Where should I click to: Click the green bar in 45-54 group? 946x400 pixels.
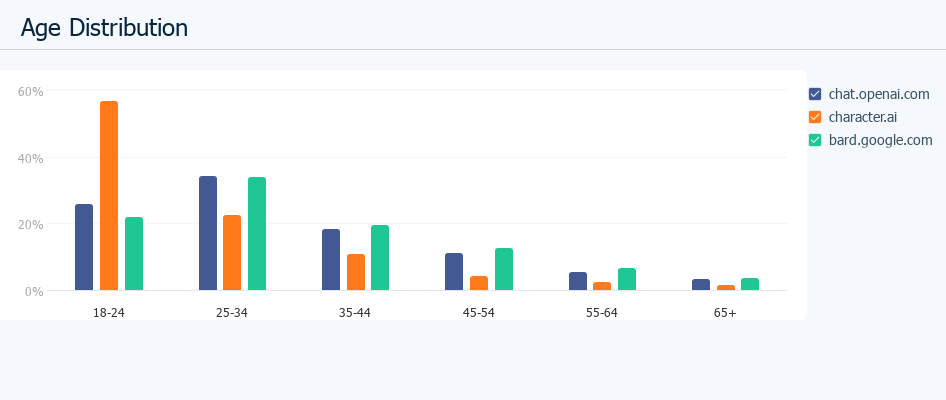[504, 269]
